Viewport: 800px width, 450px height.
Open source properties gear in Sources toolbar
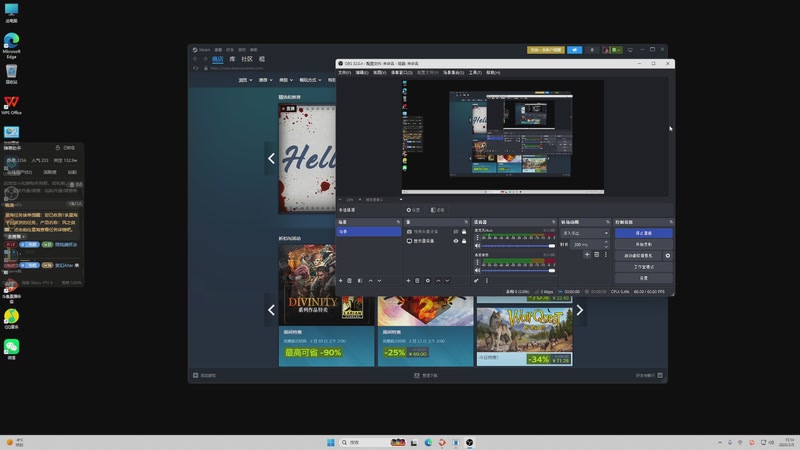click(428, 281)
